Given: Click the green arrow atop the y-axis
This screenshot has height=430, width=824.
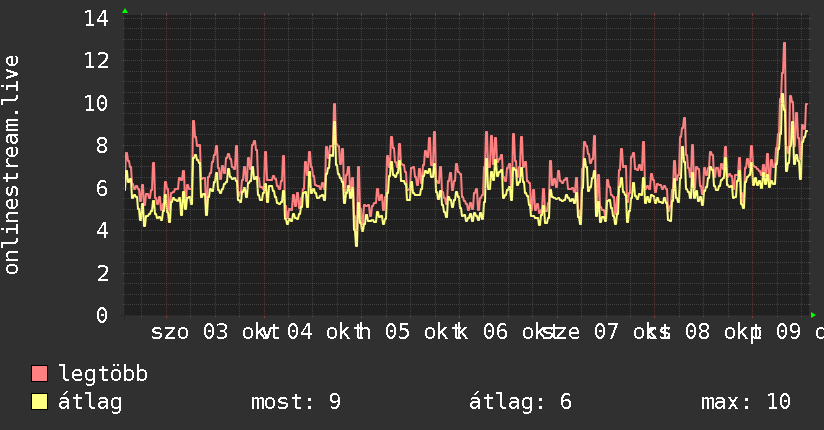Looking at the screenshot, I should point(125,11).
